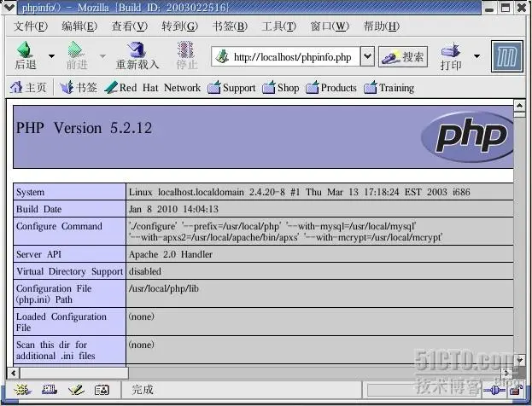Open the 书签(B) Bookmarks menu
The width and height of the screenshot is (532, 406).
[230, 26]
